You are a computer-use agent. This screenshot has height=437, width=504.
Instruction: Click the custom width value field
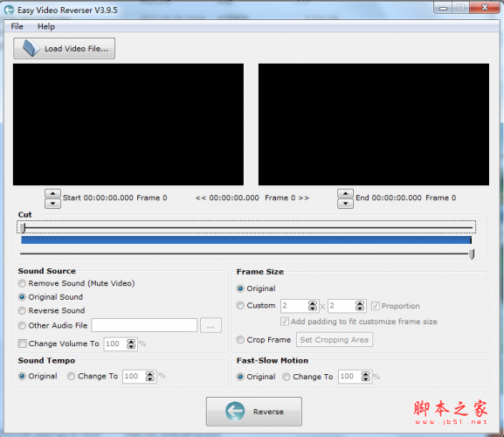[x=294, y=306]
